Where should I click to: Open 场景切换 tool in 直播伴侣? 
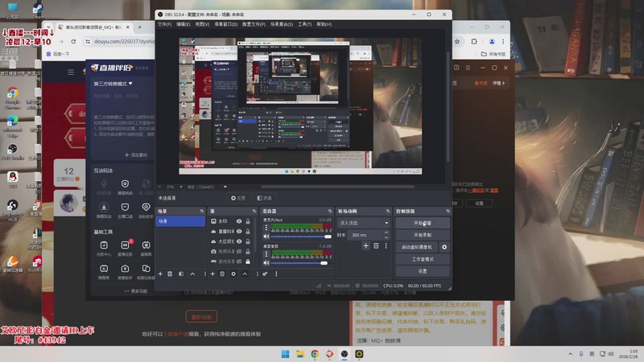[x=147, y=272]
